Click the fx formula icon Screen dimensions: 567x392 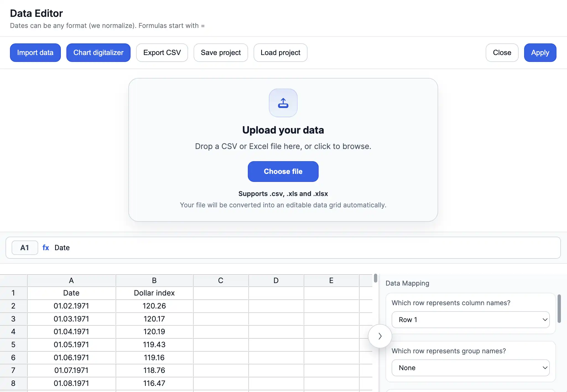[x=45, y=248]
